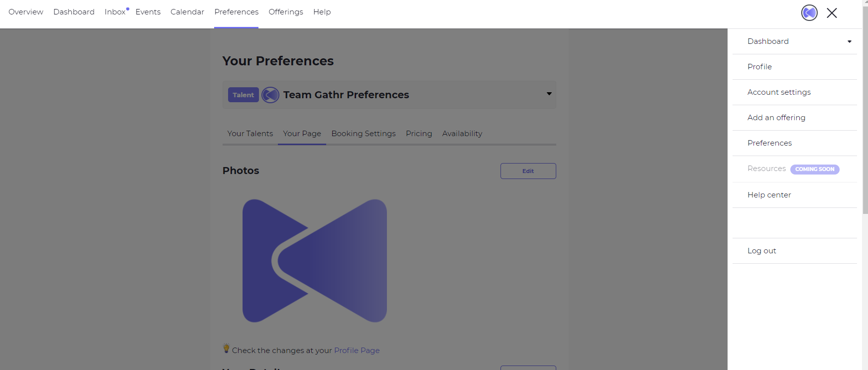This screenshot has height=370, width=868.
Task: Expand the Dashboard arrow in side menu
Action: pos(850,42)
